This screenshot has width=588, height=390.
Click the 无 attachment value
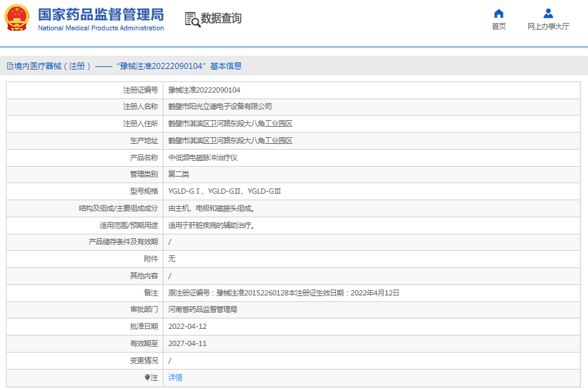(x=172, y=259)
